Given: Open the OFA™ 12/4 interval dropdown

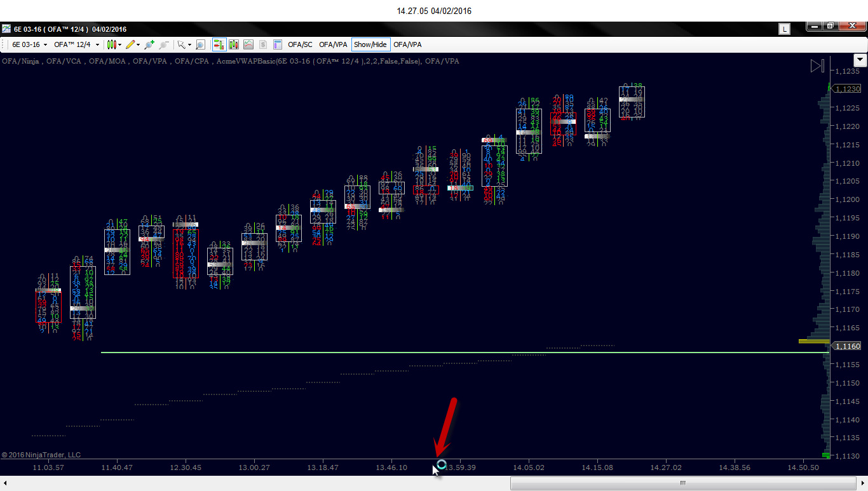Looking at the screenshot, I should pos(76,44).
